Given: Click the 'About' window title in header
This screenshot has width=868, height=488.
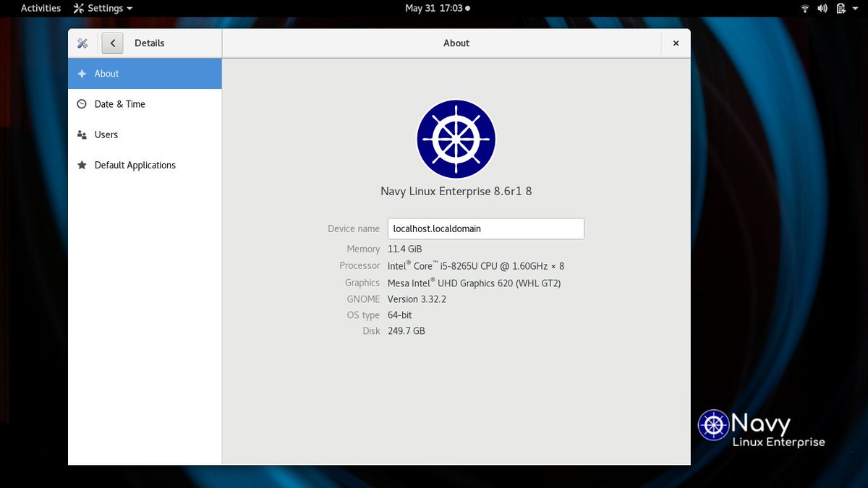Looking at the screenshot, I should (x=456, y=43).
